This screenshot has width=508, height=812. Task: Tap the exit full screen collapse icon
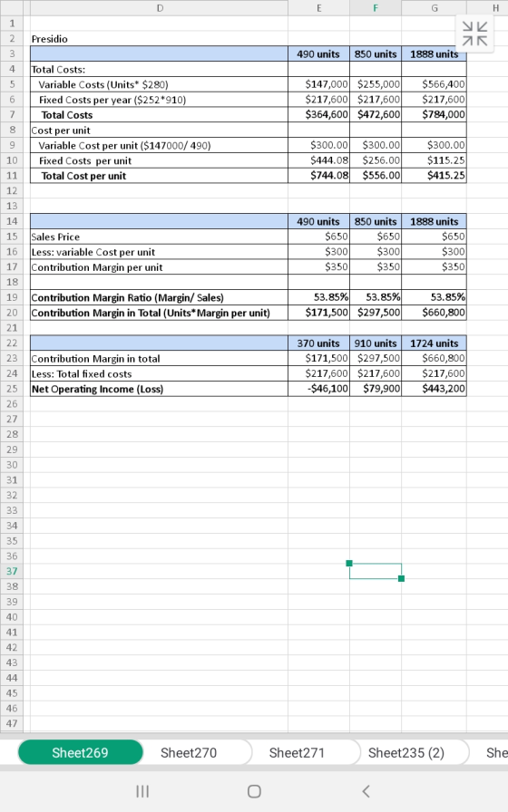pyautogui.click(x=474, y=34)
